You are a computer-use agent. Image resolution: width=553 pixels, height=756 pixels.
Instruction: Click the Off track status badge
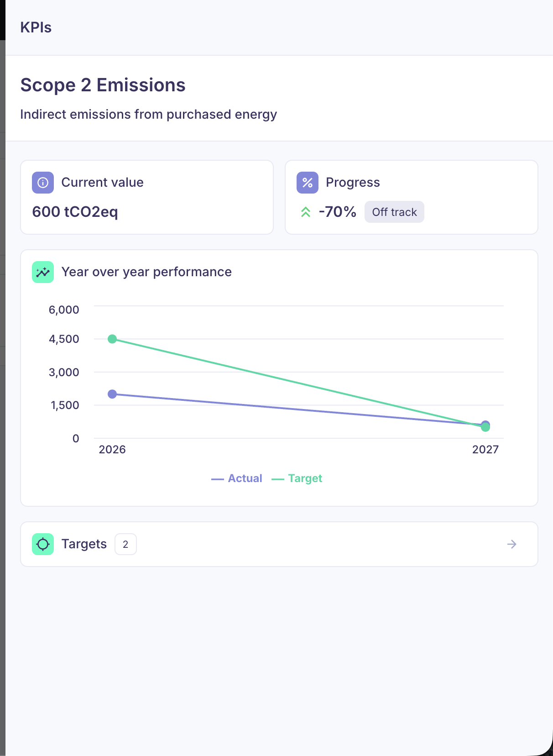394,212
